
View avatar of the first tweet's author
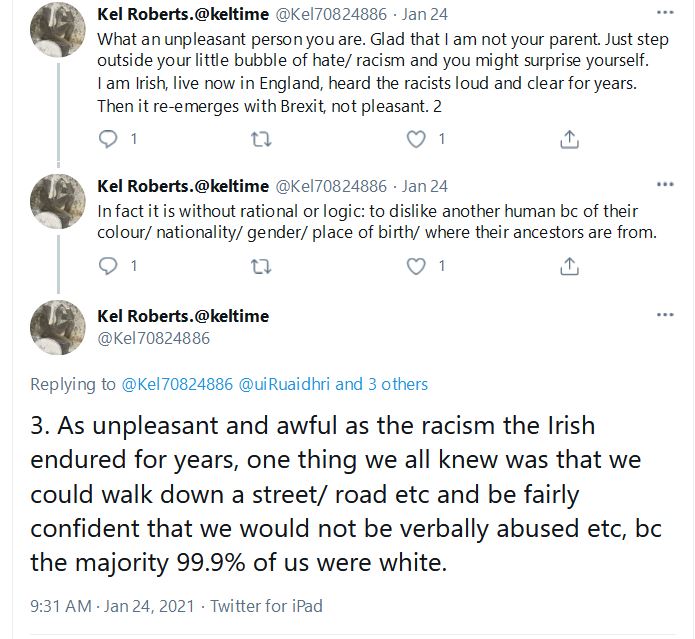(58, 28)
